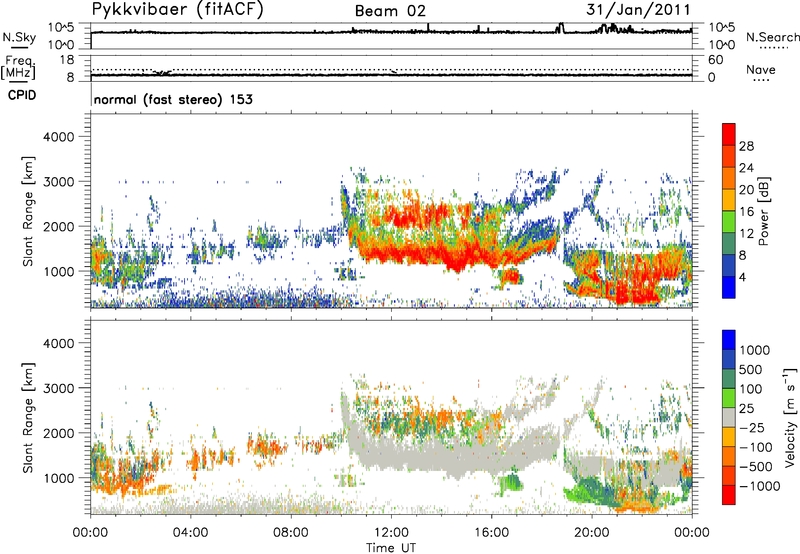Click the 'N.Sky' axis label
Viewport: 800px width, 554px height.
pos(19,37)
